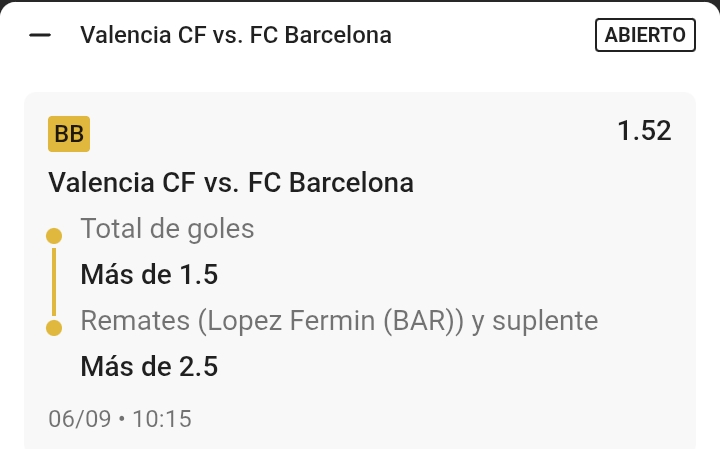Screen dimensions: 720x449
Task: Open the header title Valencia CF vs. FC Barcelona
Action: 236,35
